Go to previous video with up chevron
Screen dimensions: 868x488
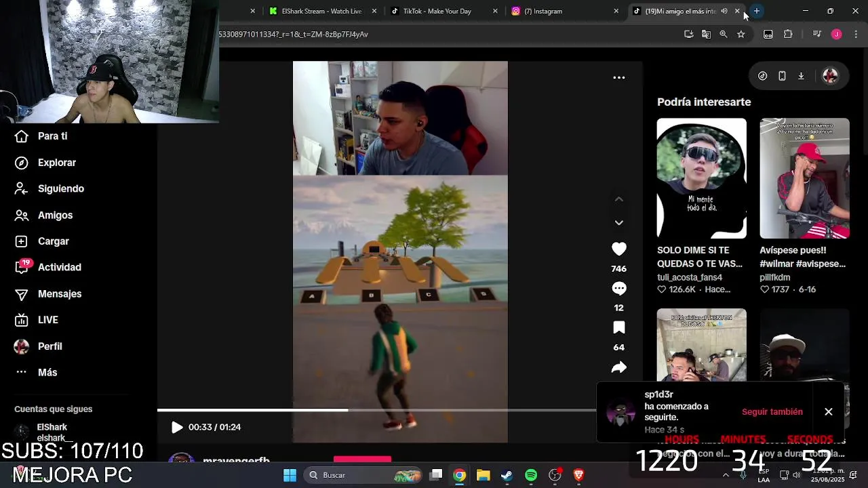point(618,199)
